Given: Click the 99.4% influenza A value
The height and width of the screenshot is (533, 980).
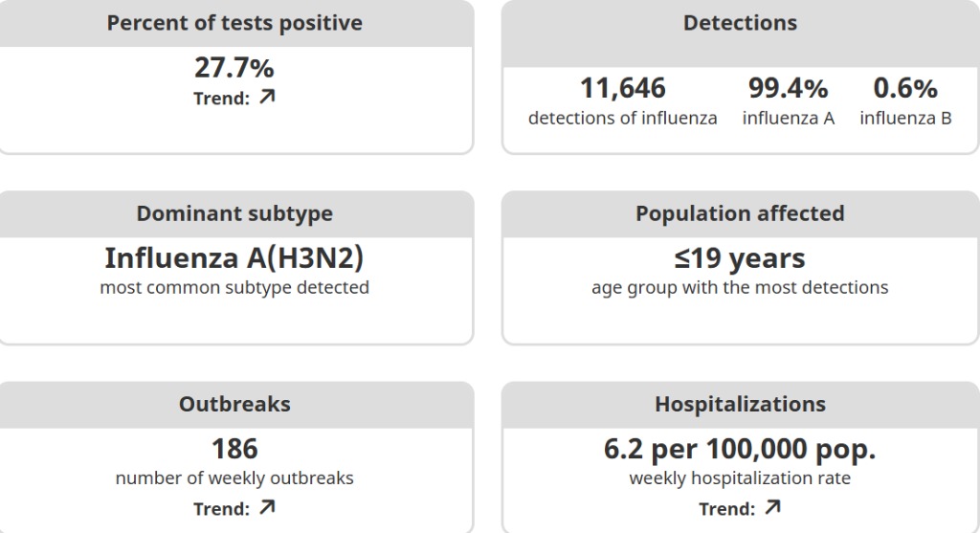Looking at the screenshot, I should pyautogui.click(x=788, y=89).
